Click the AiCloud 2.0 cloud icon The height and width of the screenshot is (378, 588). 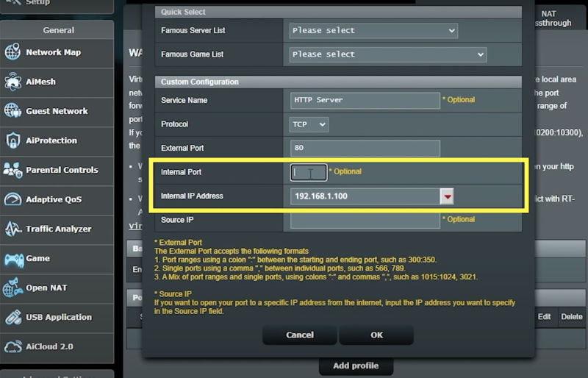click(12, 346)
